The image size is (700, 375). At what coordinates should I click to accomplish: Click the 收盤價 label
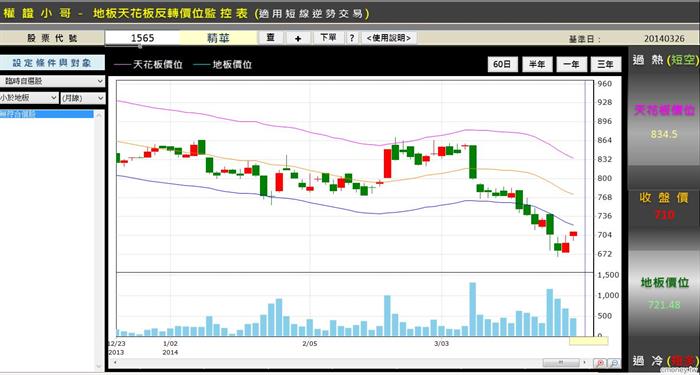664,198
